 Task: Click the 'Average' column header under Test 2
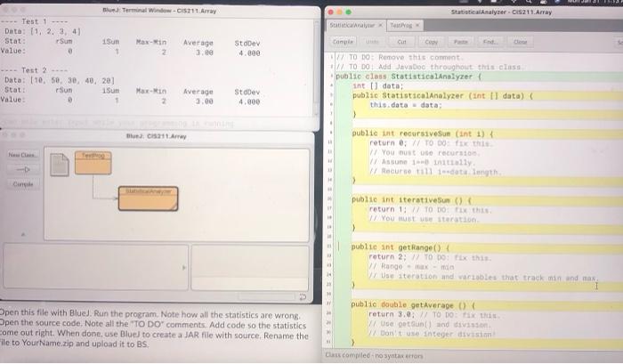[x=198, y=92]
